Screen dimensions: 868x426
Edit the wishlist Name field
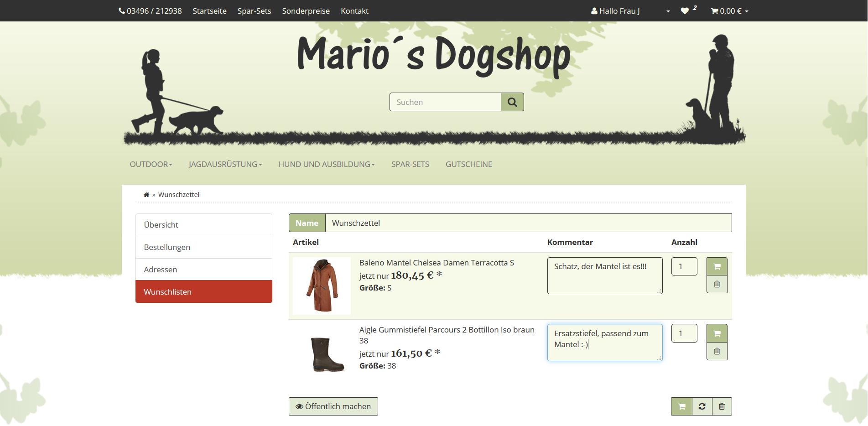click(x=528, y=223)
